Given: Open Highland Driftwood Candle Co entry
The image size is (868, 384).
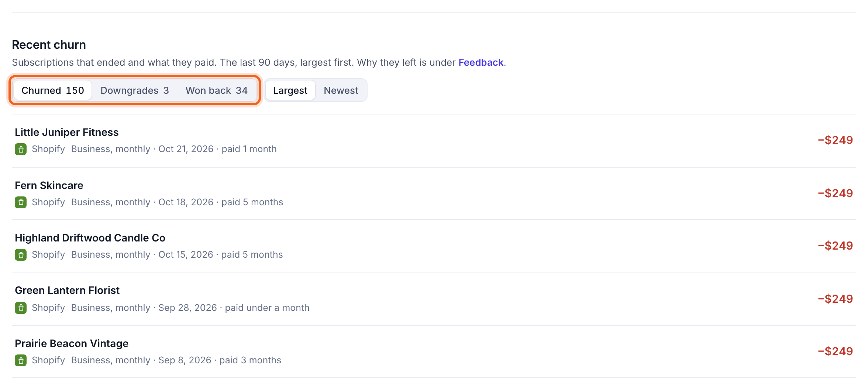Looking at the screenshot, I should (434, 246).
